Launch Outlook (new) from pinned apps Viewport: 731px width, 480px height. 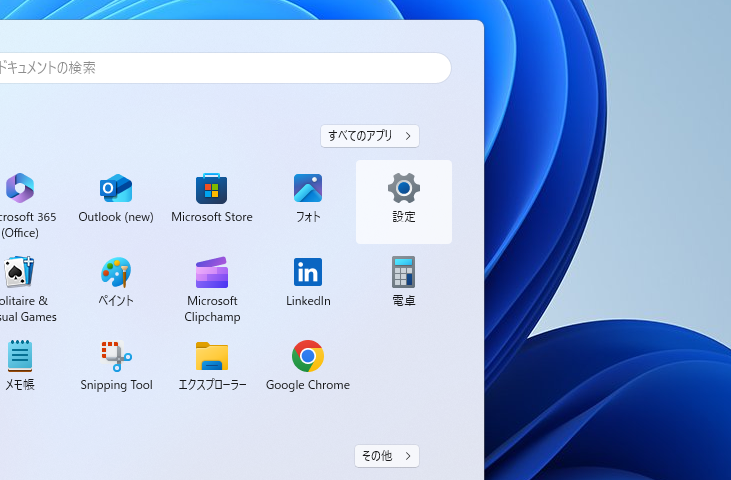tap(116, 189)
